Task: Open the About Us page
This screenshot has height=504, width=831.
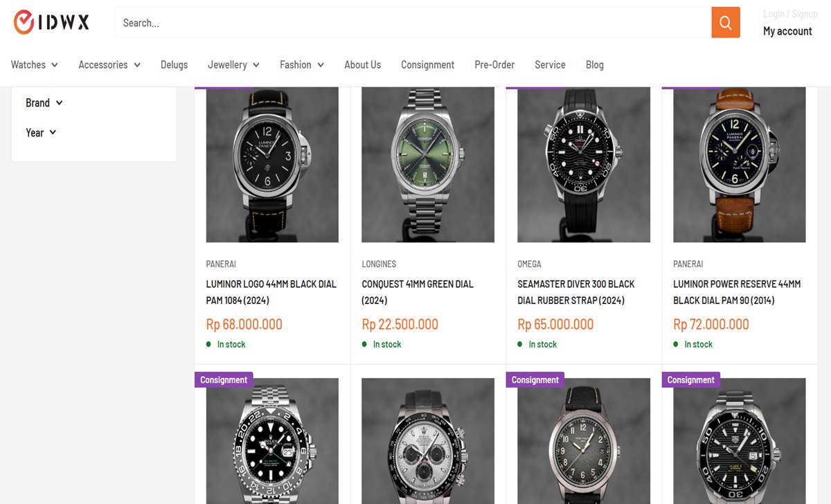Action: pos(362,64)
